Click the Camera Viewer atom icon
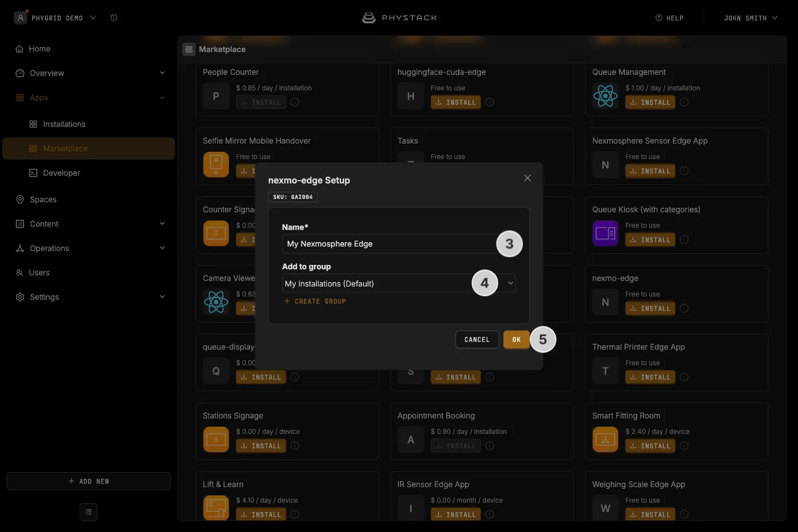 [216, 302]
